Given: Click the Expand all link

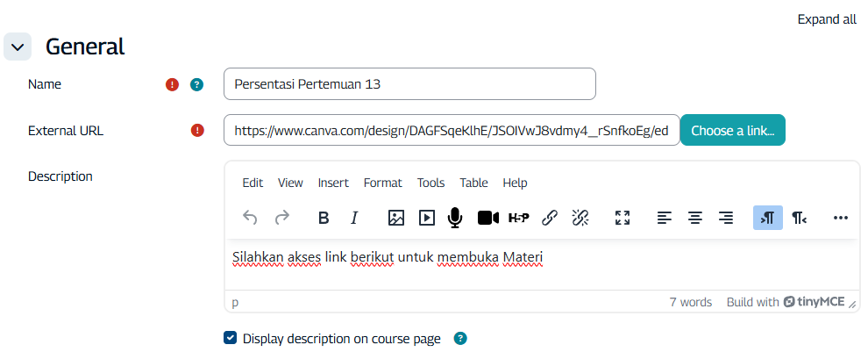Looking at the screenshot, I should point(826,19).
